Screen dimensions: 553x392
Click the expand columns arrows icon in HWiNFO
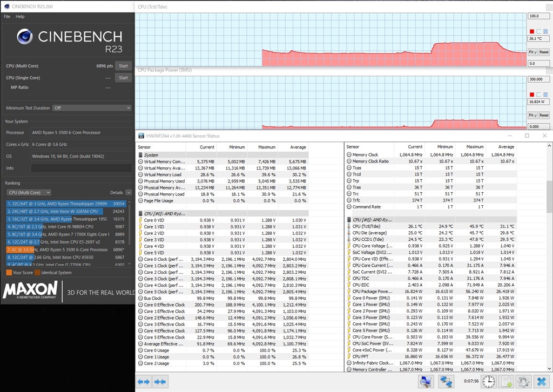tap(144, 382)
